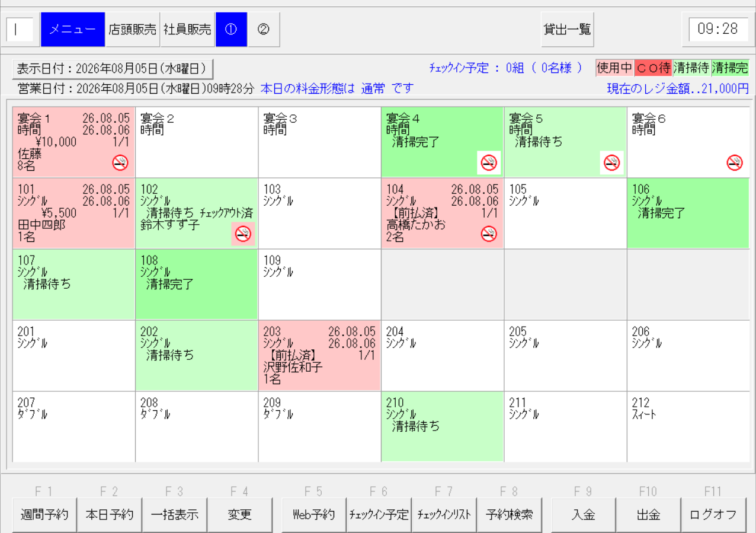This screenshot has width=756, height=533.
Task: Select empty banquet room 宴会2
Action: (x=197, y=142)
